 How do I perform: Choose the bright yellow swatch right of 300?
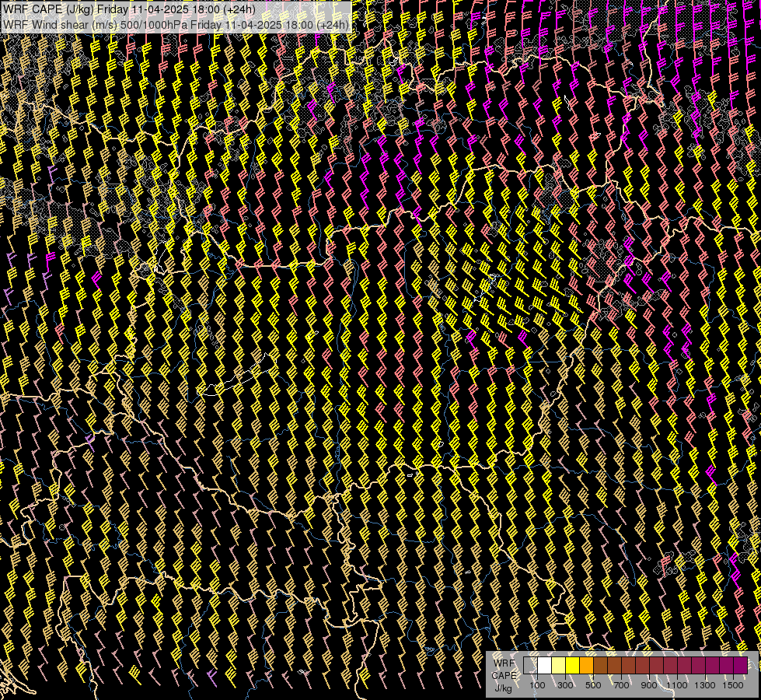tap(573, 665)
